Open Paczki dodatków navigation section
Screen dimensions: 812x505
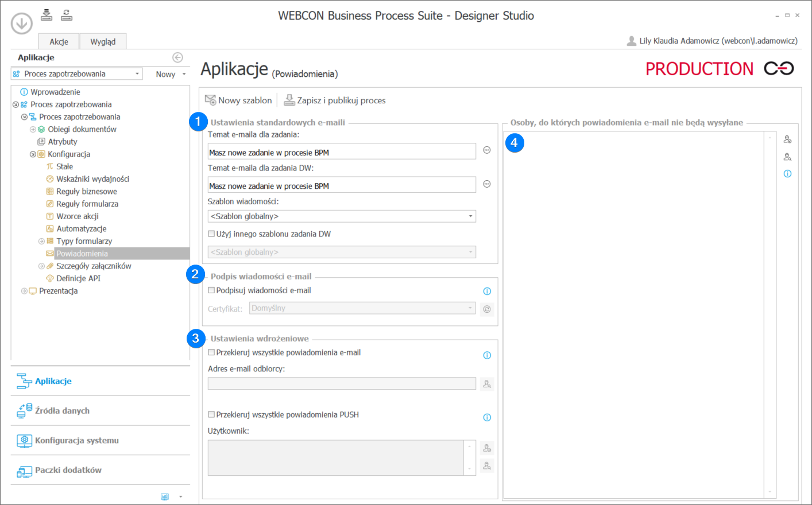pos(100,471)
